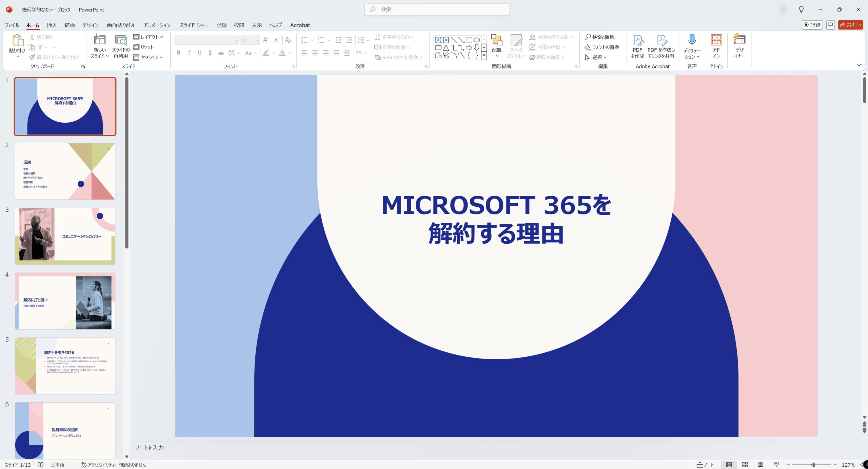Click the Reset (リセット) slide button

143,47
